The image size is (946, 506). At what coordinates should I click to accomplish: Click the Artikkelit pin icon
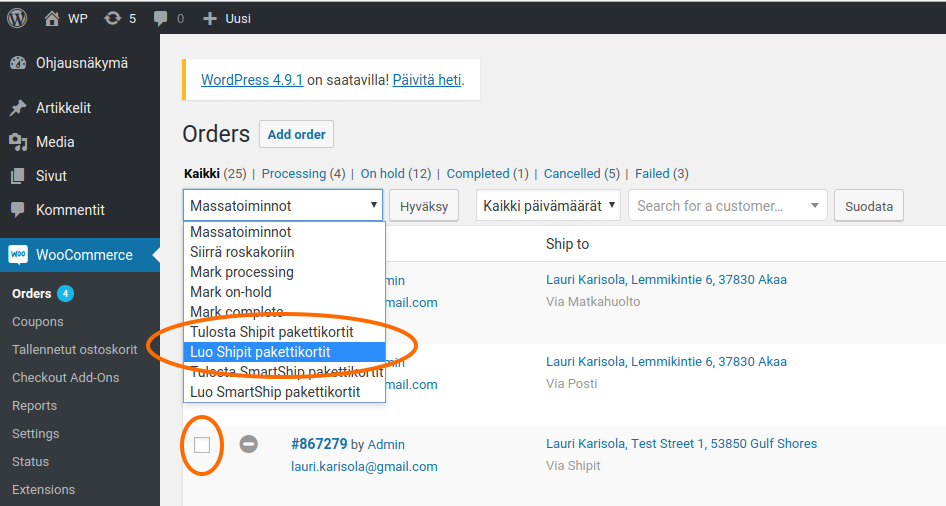18,108
